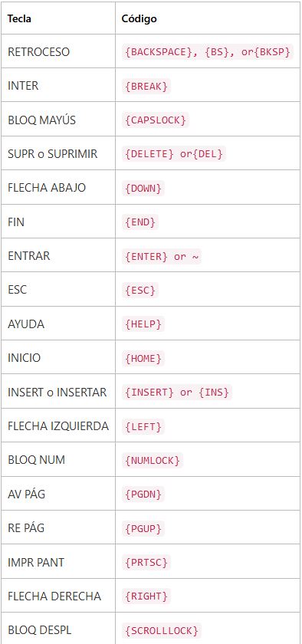The width and height of the screenshot is (302, 644).
Task: Select the {PRTSC} code entry
Action: click(146, 562)
